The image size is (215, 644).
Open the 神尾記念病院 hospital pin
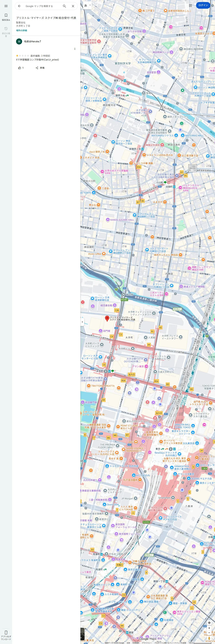point(162,145)
